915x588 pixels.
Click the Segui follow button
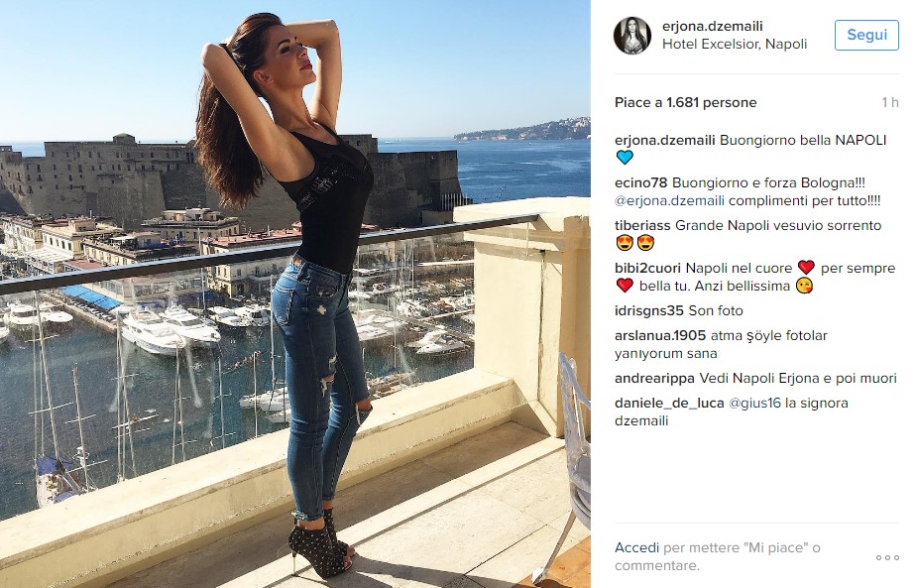[866, 35]
